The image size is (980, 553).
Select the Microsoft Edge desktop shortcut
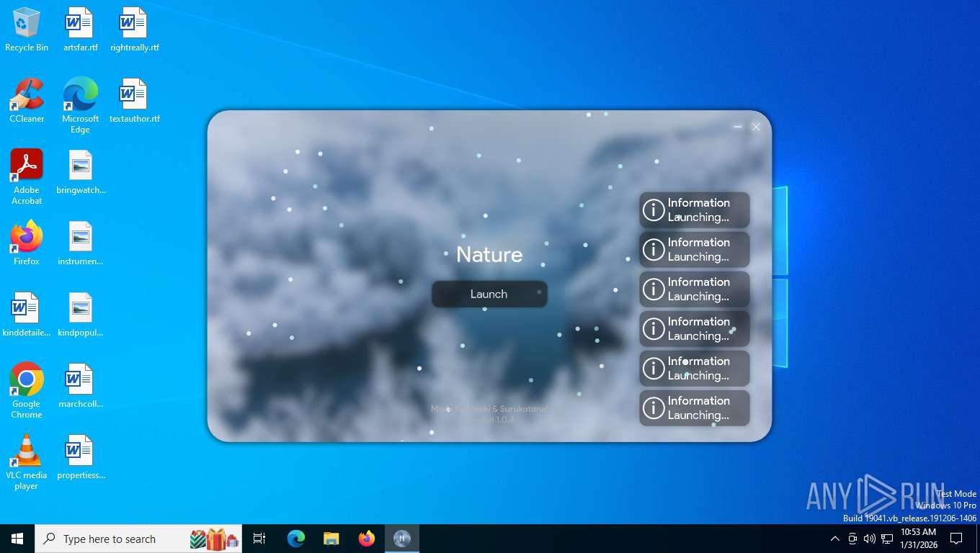(x=80, y=106)
